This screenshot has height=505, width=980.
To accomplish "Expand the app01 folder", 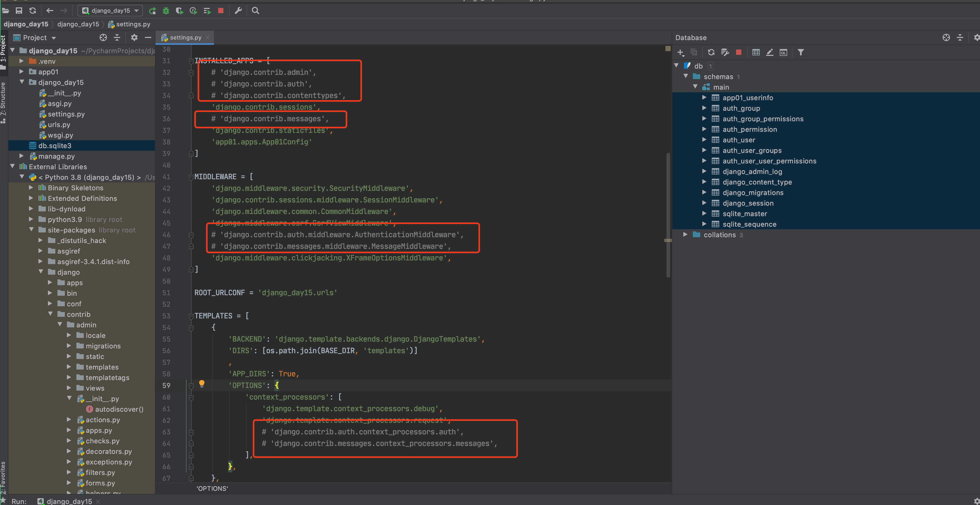I will click(x=22, y=71).
